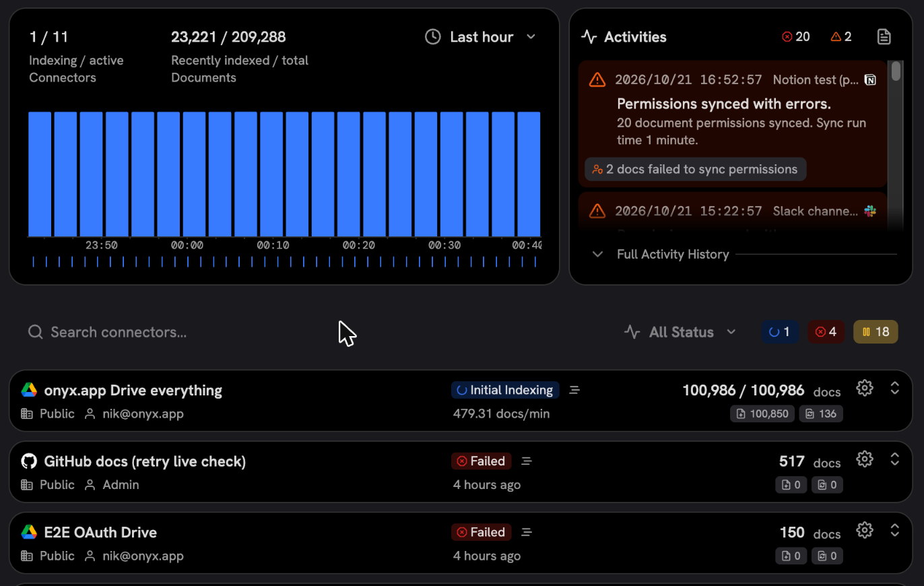The image size is (924, 586).
Task: Filter connectors by the failed badge showing 4
Action: tap(826, 331)
